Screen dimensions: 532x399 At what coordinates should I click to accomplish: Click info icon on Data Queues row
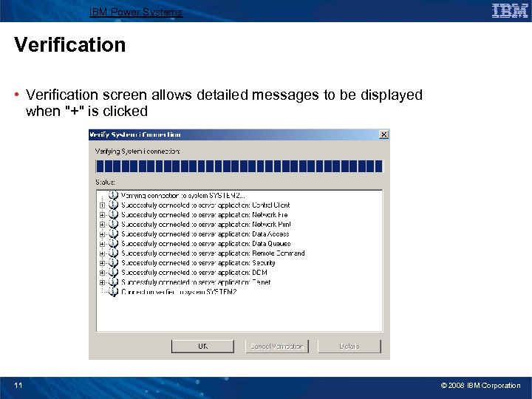tap(113, 243)
